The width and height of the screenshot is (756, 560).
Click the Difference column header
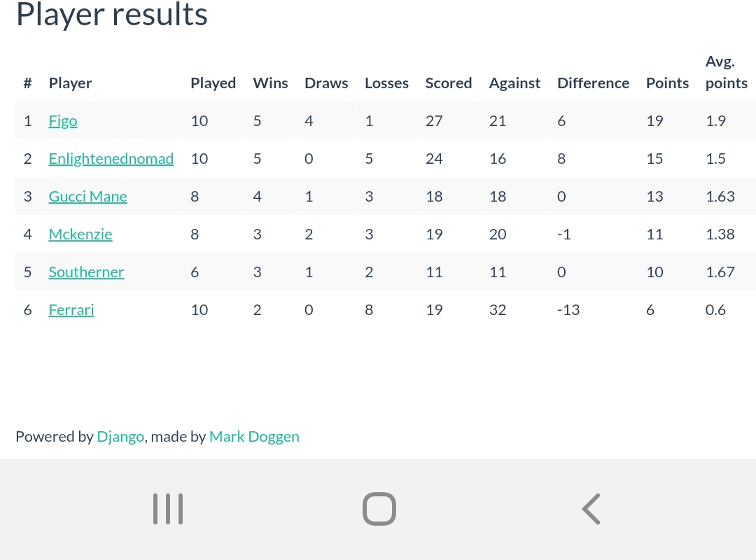(594, 83)
